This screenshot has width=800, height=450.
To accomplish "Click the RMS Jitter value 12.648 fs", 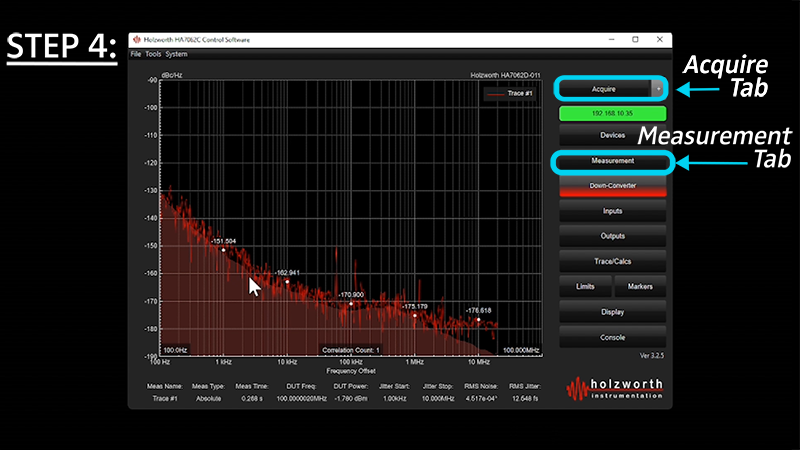I will (x=525, y=398).
